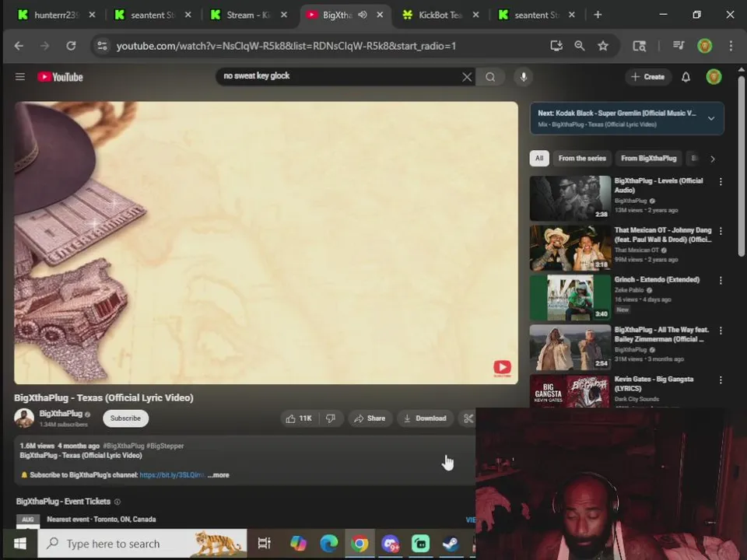
Task: Create a clip with scissors icon
Action: point(468,418)
